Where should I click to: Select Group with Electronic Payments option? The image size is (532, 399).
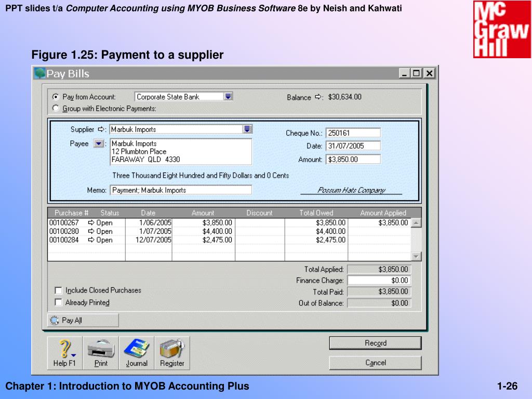coord(56,108)
